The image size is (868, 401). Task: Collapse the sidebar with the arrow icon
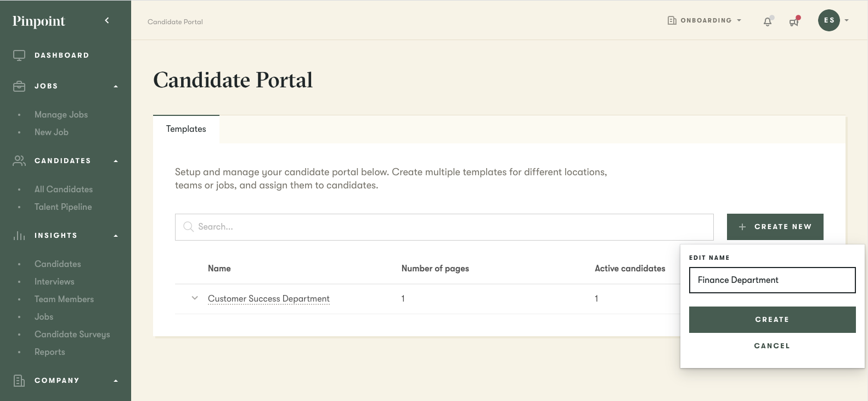tap(107, 20)
